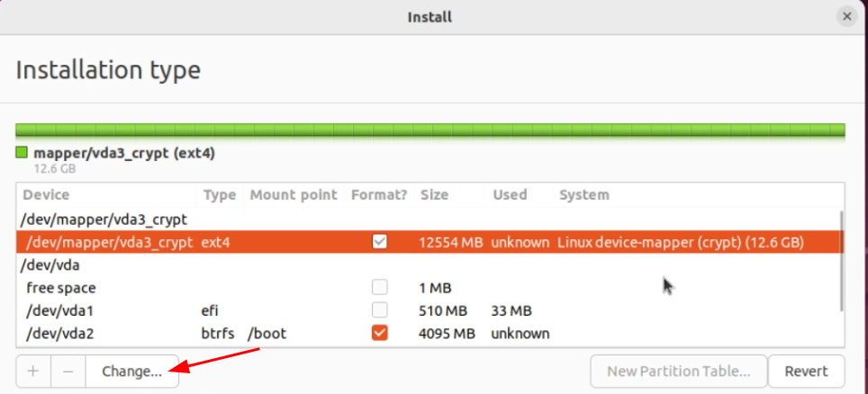
Task: Uncheck format checkbox for /dev/vda2
Action: pyautogui.click(x=380, y=333)
